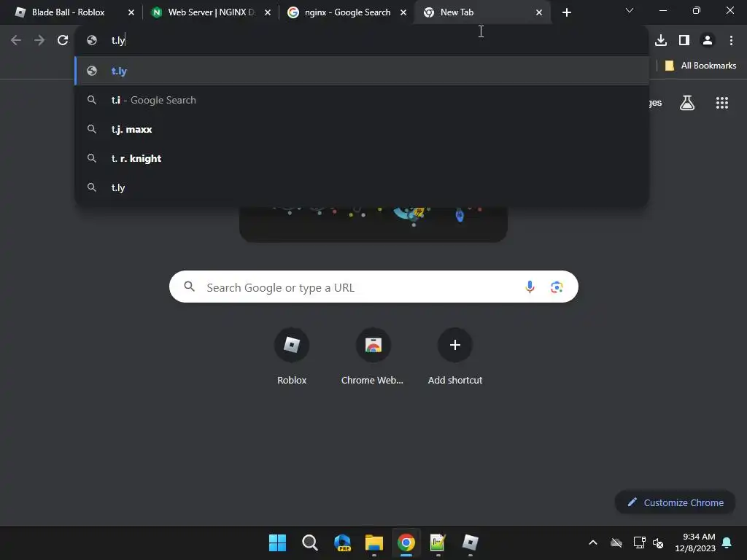
Task: Show hidden tray icons chevron
Action: 593,542
